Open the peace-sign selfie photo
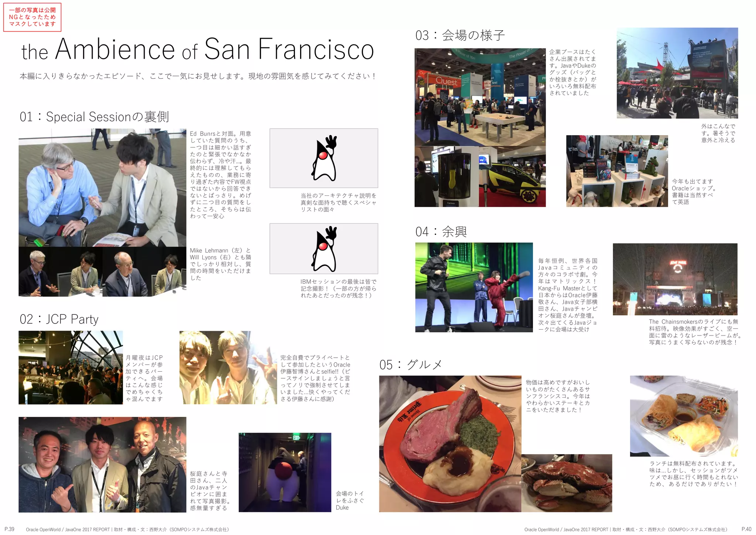Screen dimensions: 756x535 coord(228,368)
